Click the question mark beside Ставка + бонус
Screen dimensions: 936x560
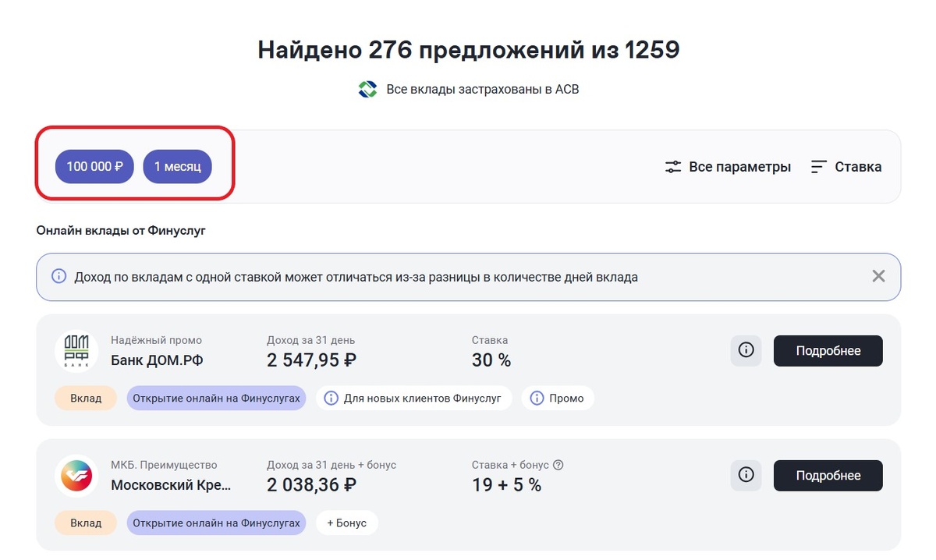tap(558, 463)
